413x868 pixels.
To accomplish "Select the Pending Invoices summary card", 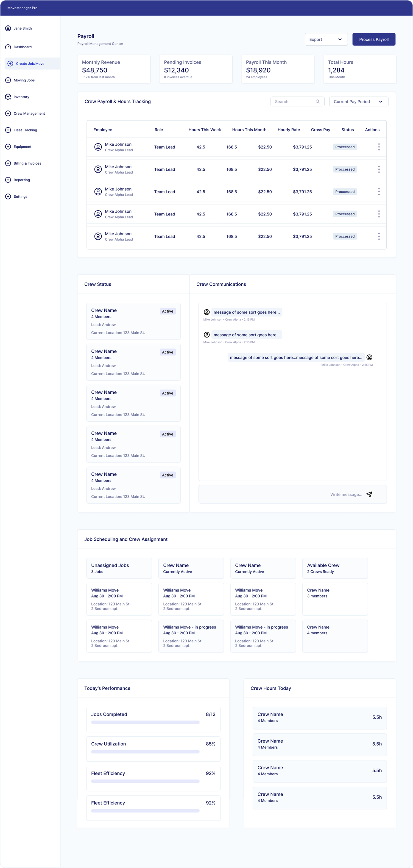I will click(195, 69).
